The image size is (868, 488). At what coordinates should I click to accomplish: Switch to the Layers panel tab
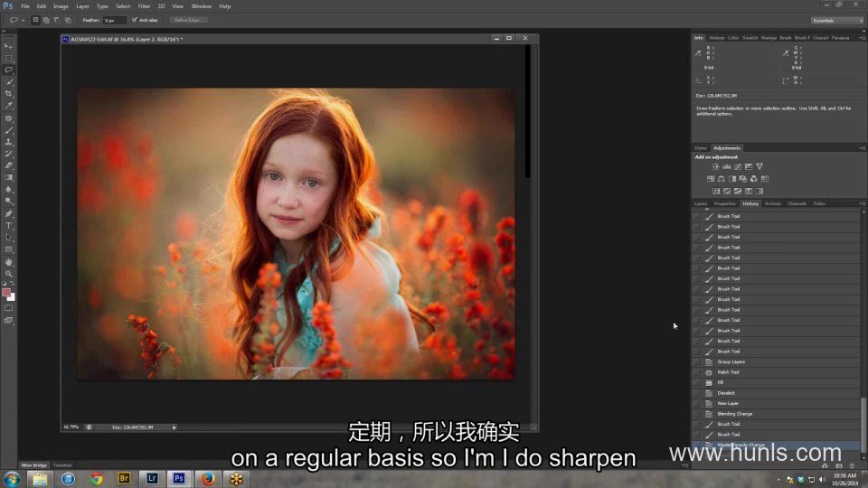(x=701, y=203)
